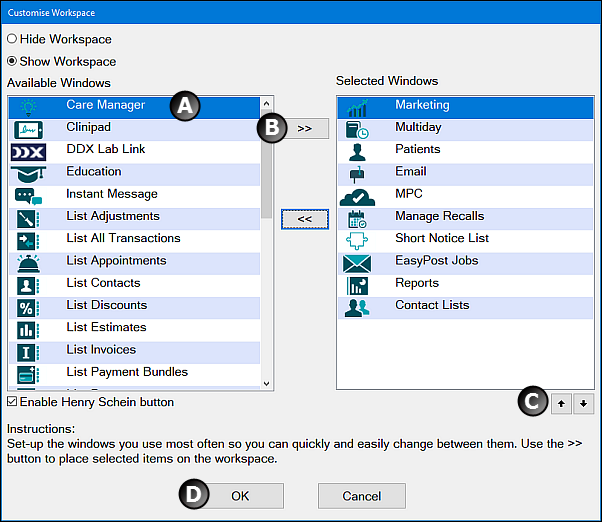Select Manage Recalls in Selected Windows
This screenshot has width=602, height=522.
pyautogui.click(x=465, y=219)
